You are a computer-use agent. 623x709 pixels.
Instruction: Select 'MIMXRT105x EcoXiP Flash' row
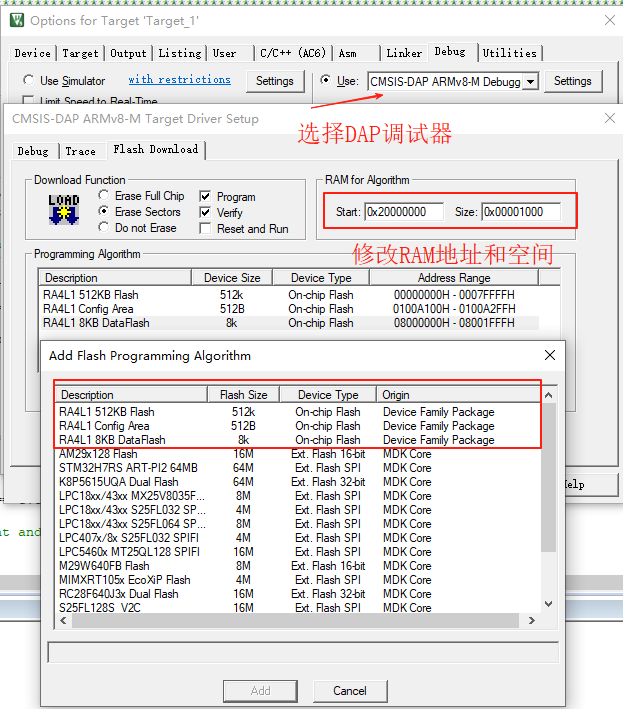pos(297,580)
